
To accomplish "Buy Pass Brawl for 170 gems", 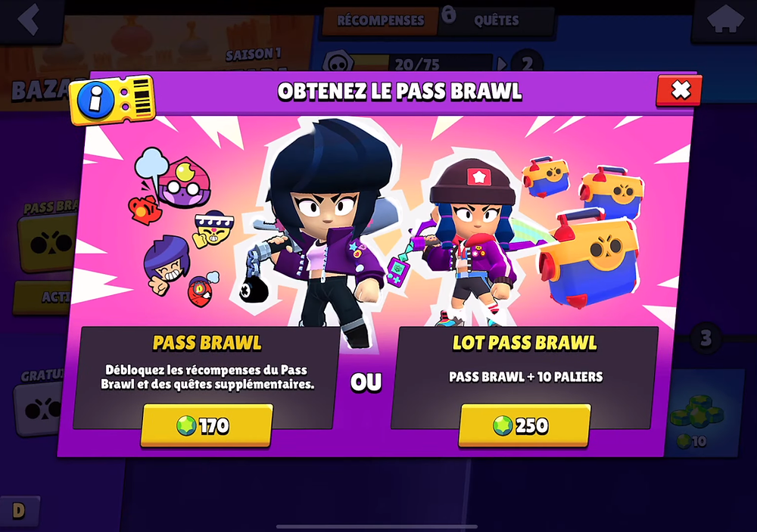I will [207, 425].
